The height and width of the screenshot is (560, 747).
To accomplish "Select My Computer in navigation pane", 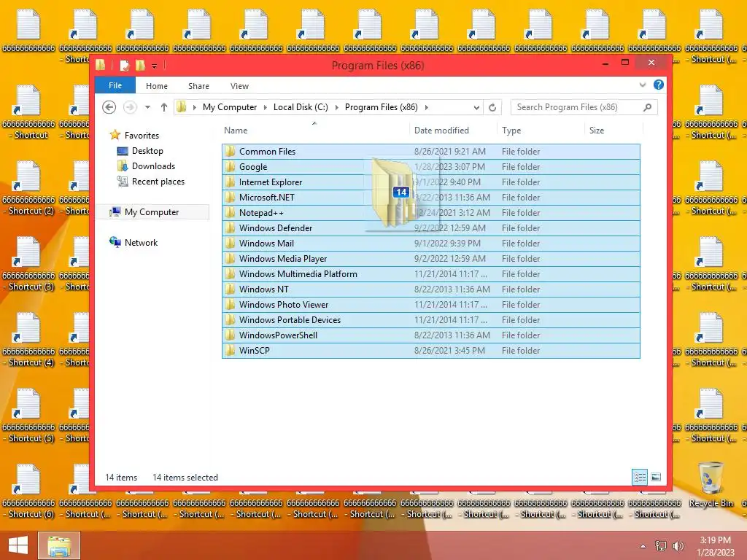I will pos(152,212).
